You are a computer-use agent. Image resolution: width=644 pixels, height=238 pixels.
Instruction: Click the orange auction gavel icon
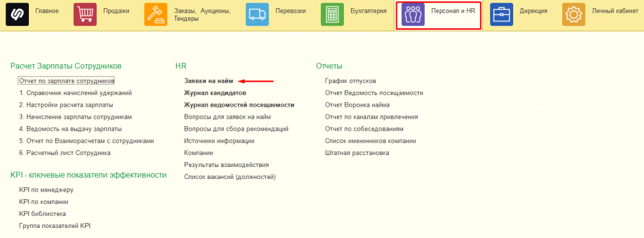(156, 14)
